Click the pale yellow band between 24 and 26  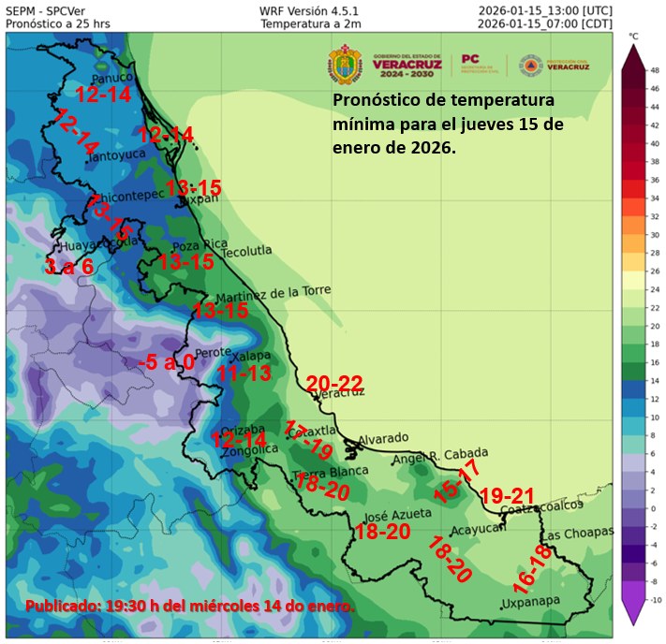click(633, 280)
